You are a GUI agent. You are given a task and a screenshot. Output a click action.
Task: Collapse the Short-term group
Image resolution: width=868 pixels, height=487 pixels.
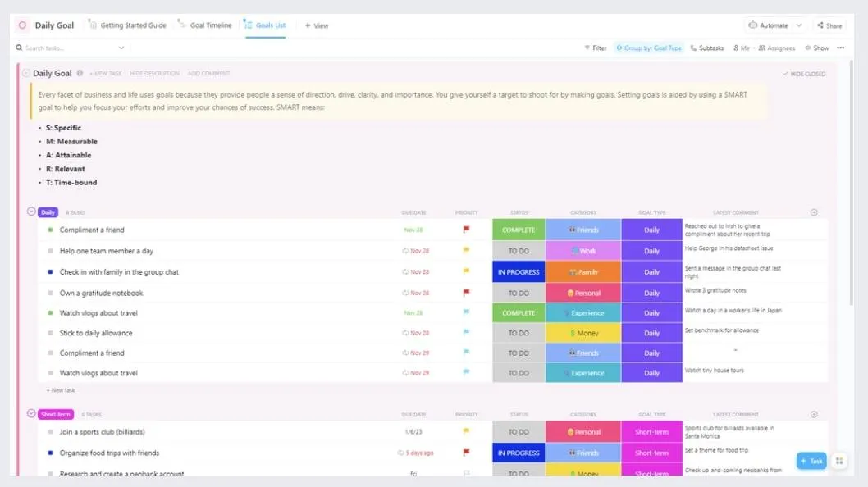[31, 413]
